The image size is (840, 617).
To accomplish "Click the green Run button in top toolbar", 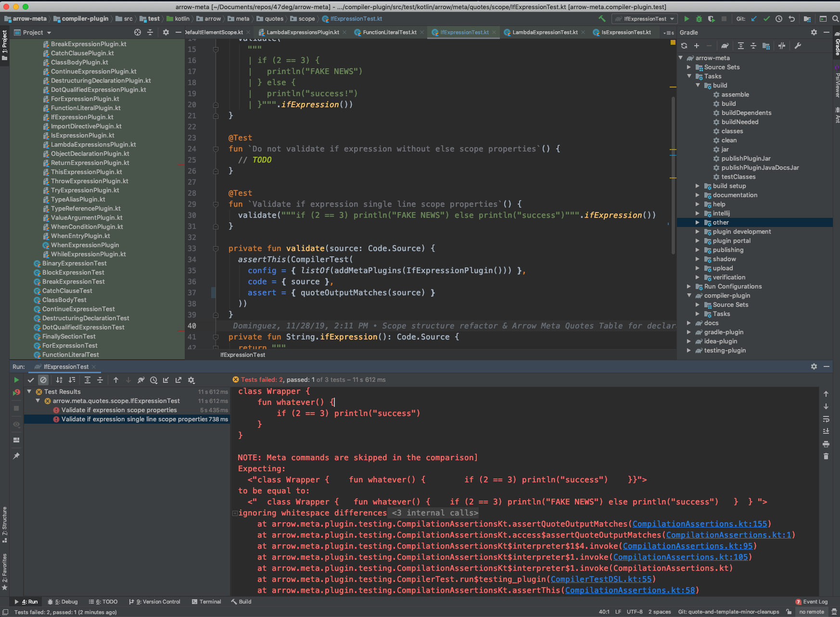I will [x=687, y=19].
